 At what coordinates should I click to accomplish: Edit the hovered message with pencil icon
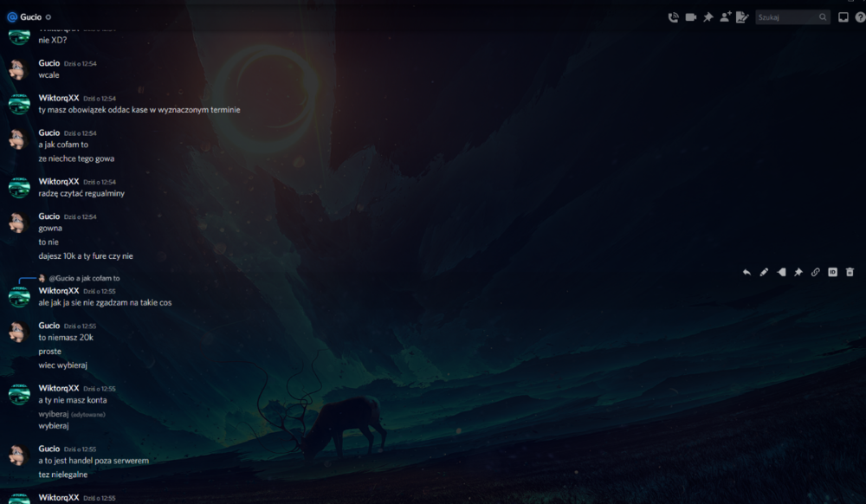764,272
